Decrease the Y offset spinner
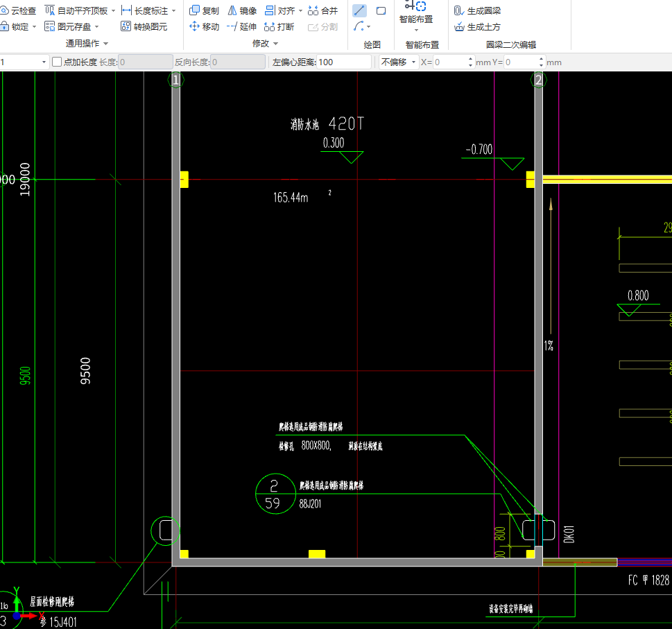The height and width of the screenshot is (629, 672). 542,65
